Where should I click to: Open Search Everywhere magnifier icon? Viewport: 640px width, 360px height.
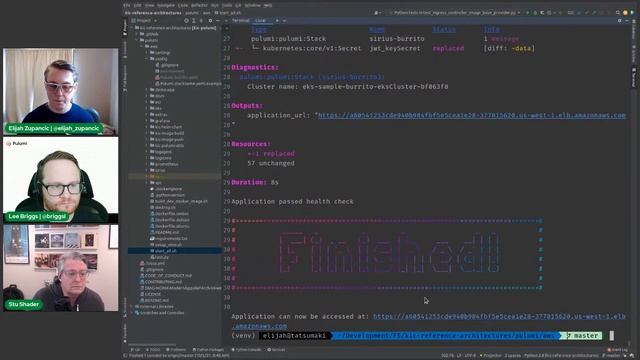click(618, 13)
